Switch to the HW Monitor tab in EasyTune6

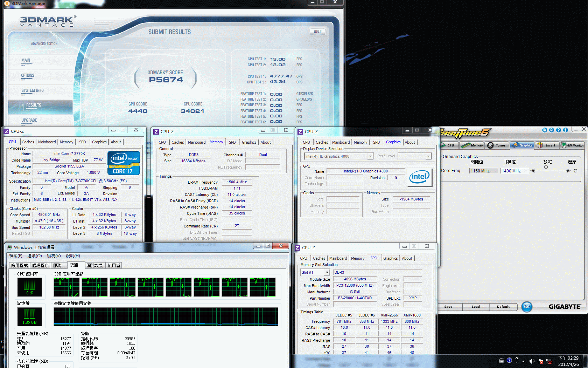tap(573, 145)
